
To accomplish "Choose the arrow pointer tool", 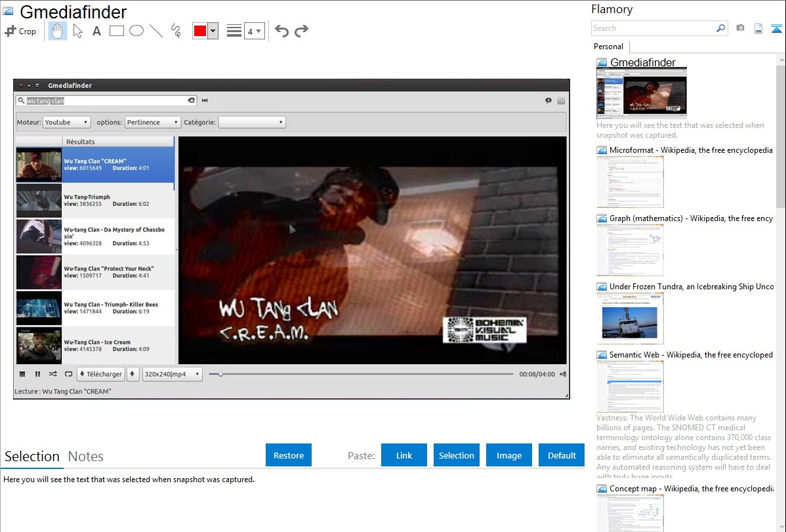I will click(x=77, y=31).
